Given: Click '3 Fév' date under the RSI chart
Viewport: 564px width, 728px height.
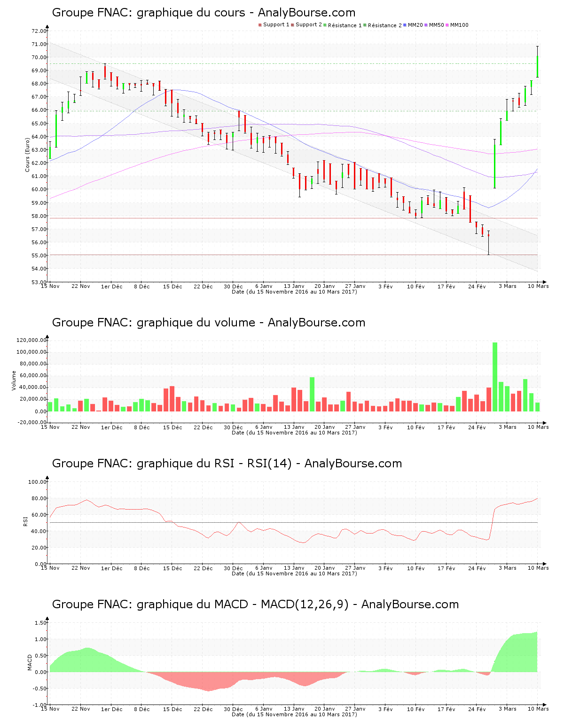Looking at the screenshot, I should [385, 568].
